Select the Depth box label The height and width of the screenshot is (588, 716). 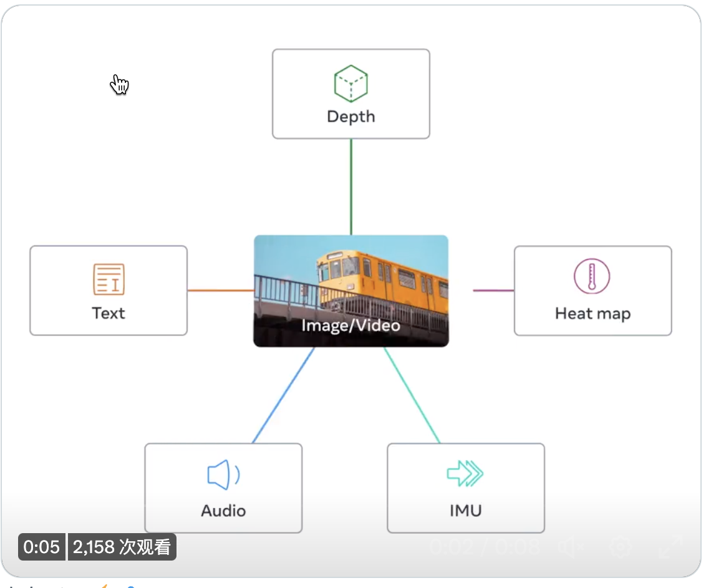tap(351, 117)
